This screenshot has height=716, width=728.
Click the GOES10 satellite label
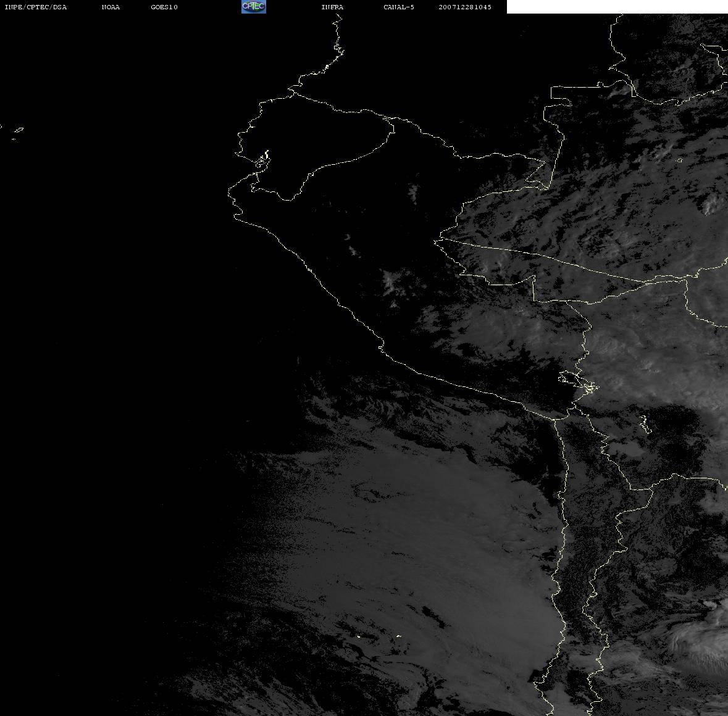[164, 7]
